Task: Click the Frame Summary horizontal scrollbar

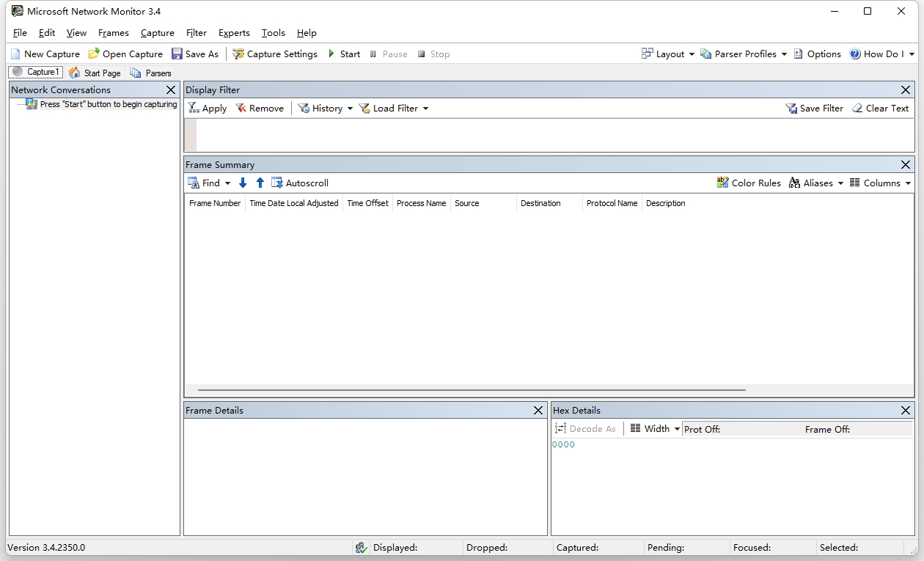Action: (471, 390)
